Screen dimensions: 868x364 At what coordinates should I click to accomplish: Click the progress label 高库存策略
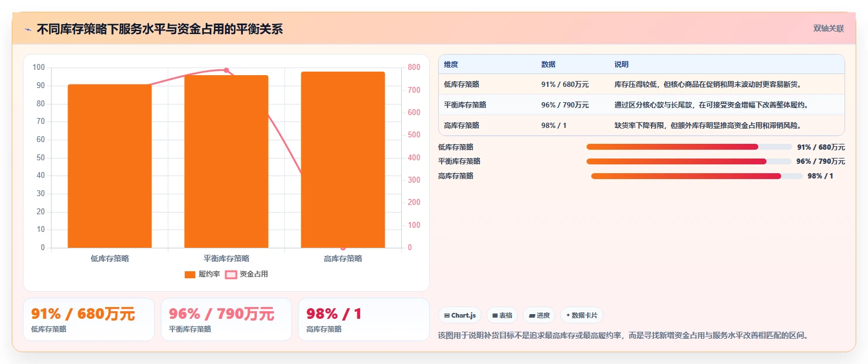click(456, 176)
